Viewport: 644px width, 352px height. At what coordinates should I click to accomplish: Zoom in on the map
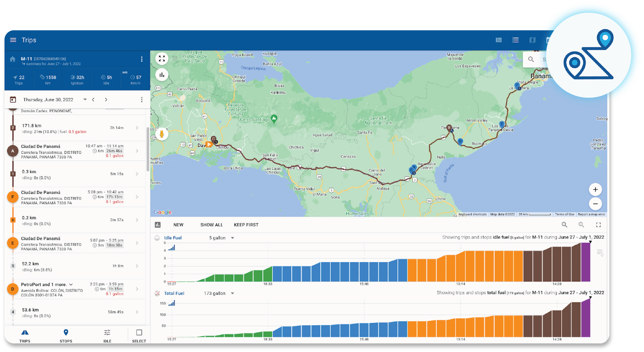(x=595, y=190)
